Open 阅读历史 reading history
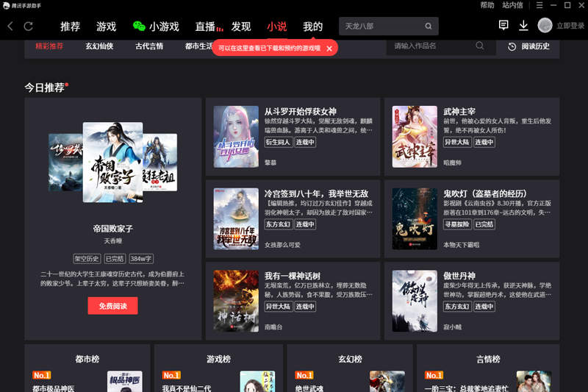This screenshot has height=392, width=588. (528, 46)
